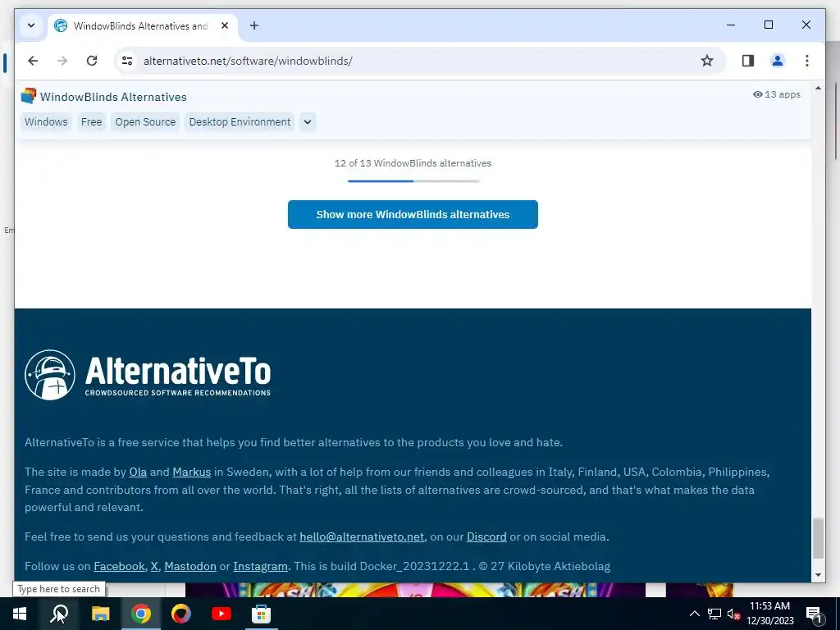This screenshot has height=630, width=840.
Task: Click the AlternativeTo footer logo
Action: tap(148, 375)
